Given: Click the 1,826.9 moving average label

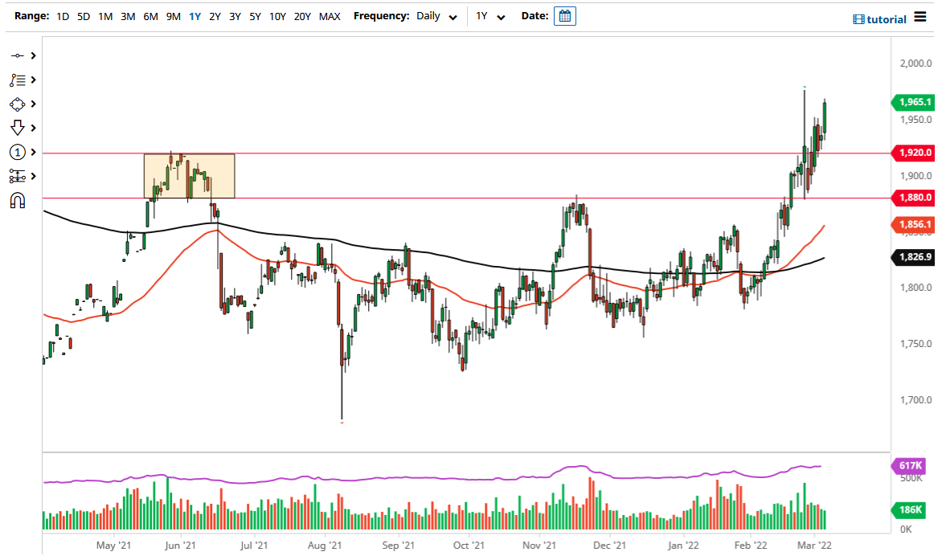Looking at the screenshot, I should [913, 257].
